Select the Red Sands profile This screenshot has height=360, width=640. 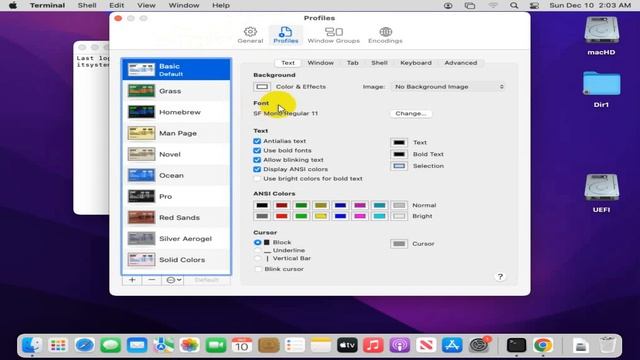point(176,218)
